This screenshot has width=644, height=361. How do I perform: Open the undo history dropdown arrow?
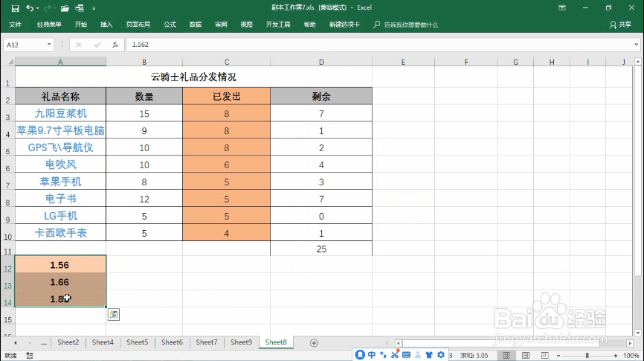[x=37, y=8]
